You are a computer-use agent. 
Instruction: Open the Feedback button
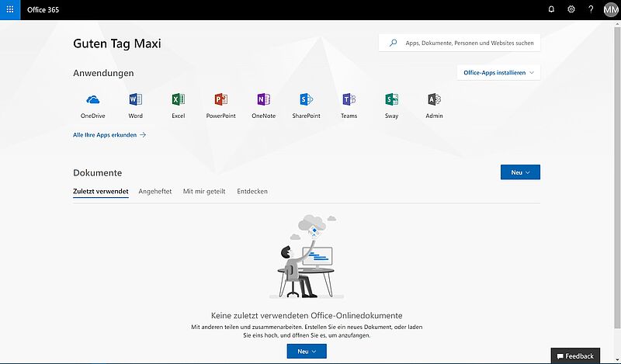(575, 356)
